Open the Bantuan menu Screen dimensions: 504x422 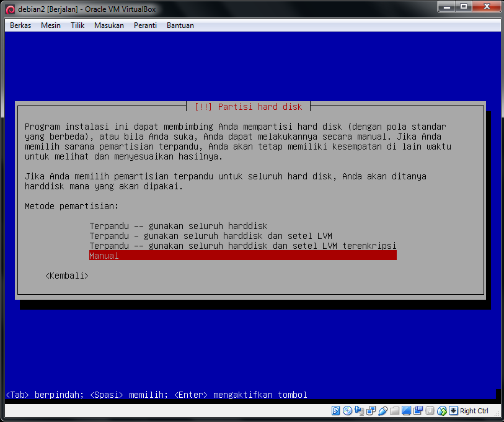click(x=180, y=25)
